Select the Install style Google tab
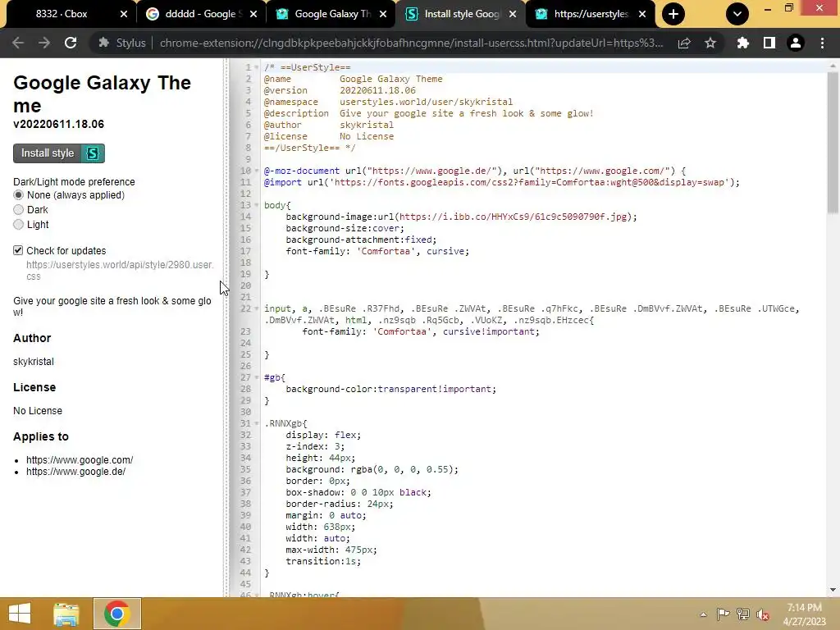This screenshot has height=630, width=840. click(x=462, y=14)
